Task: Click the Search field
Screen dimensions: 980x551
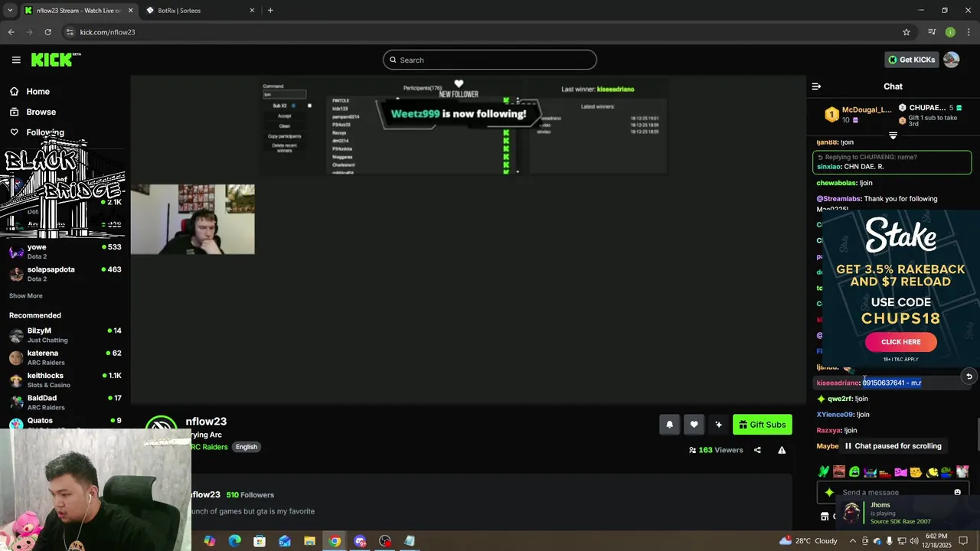Action: [490, 60]
